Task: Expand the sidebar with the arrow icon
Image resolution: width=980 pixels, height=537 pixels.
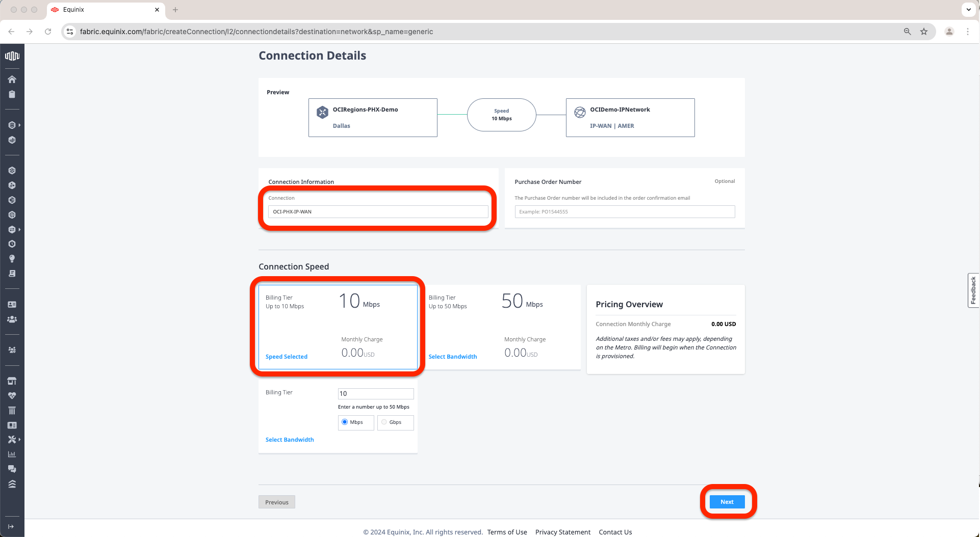Action: pyautogui.click(x=11, y=526)
